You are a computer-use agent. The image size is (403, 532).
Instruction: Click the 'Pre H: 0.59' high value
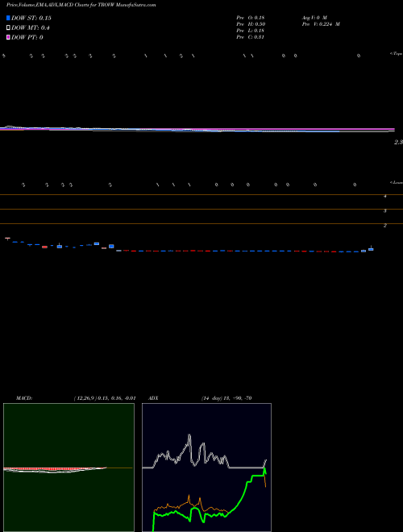(251, 24)
